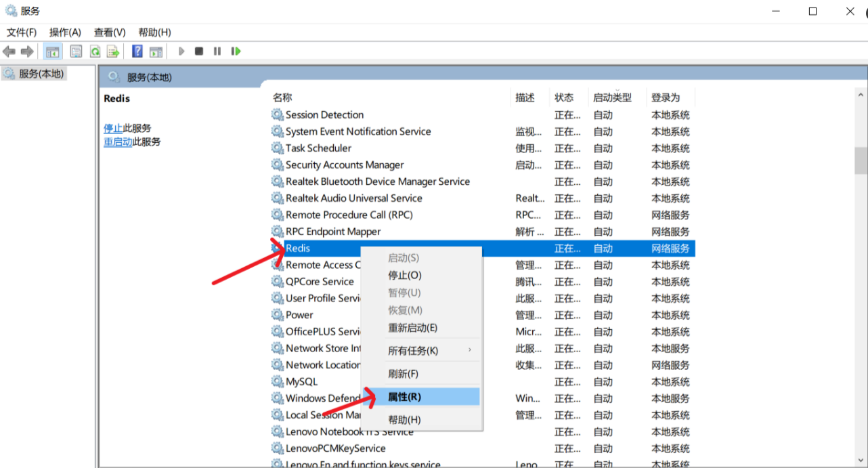Open Properties via the toolbar icon
The width and height of the screenshot is (868, 468).
tap(76, 51)
